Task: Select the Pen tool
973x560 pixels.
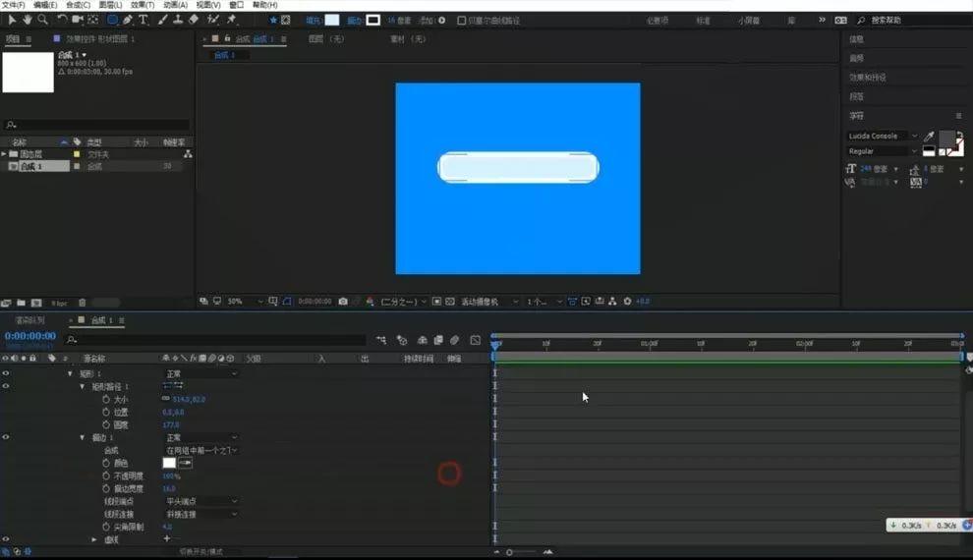Action: coord(127,20)
